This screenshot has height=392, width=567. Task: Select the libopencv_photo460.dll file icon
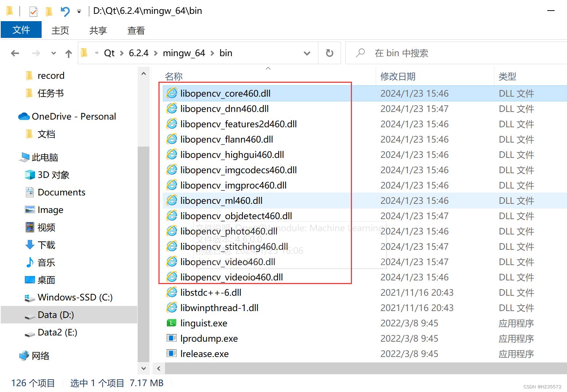click(172, 231)
